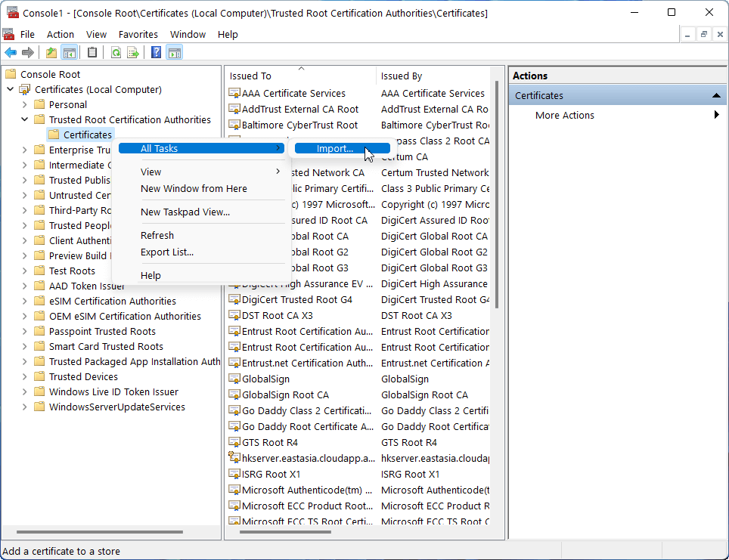
Task: Expand the AAD Token Issuer node
Action: click(25, 286)
